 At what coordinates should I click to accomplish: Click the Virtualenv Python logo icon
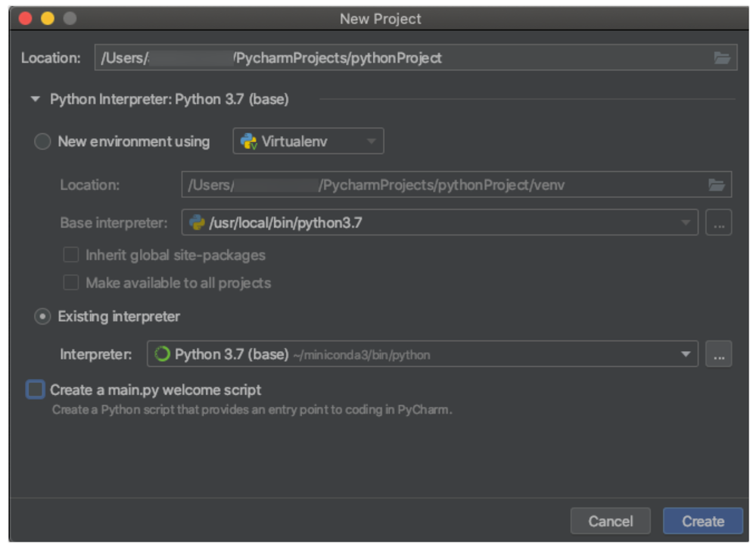tap(248, 141)
